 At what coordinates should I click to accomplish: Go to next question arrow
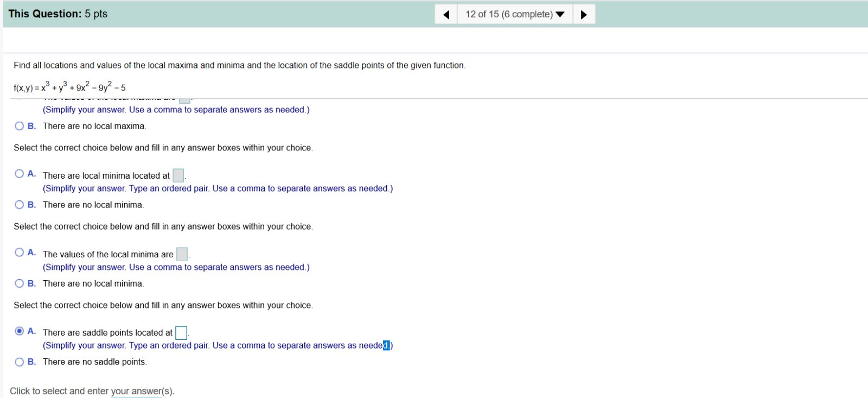point(584,15)
